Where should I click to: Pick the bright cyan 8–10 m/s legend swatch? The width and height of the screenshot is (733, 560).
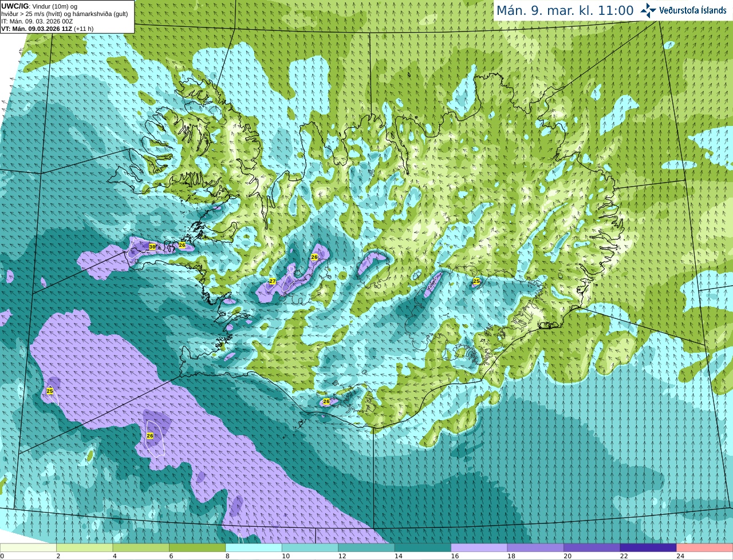pyautogui.click(x=254, y=548)
